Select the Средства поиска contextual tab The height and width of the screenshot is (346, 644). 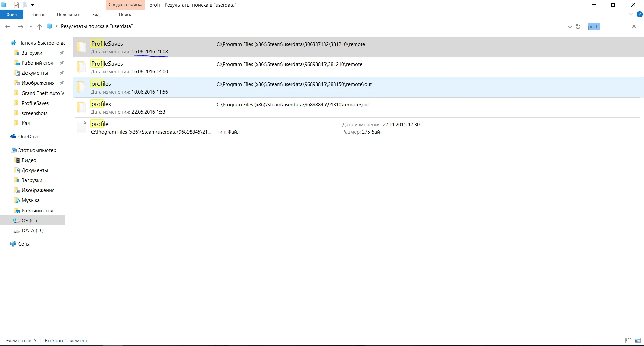125,5
